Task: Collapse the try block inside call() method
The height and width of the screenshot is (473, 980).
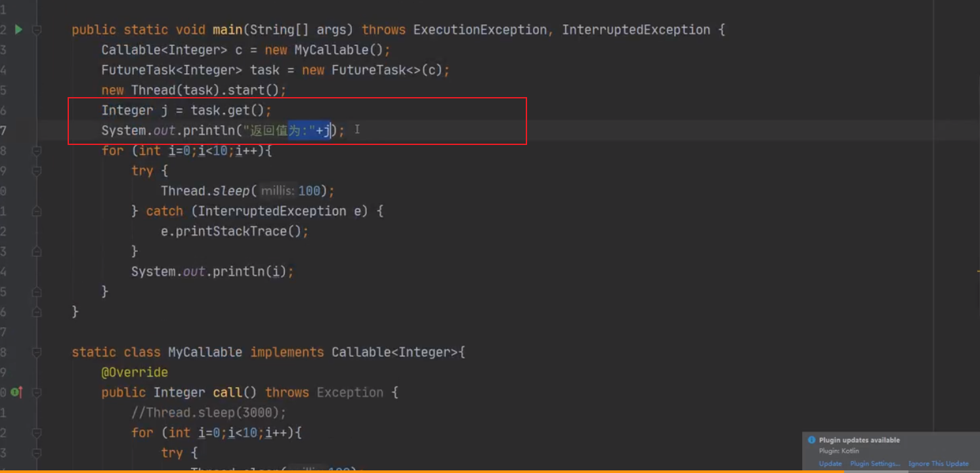Action: [x=36, y=453]
